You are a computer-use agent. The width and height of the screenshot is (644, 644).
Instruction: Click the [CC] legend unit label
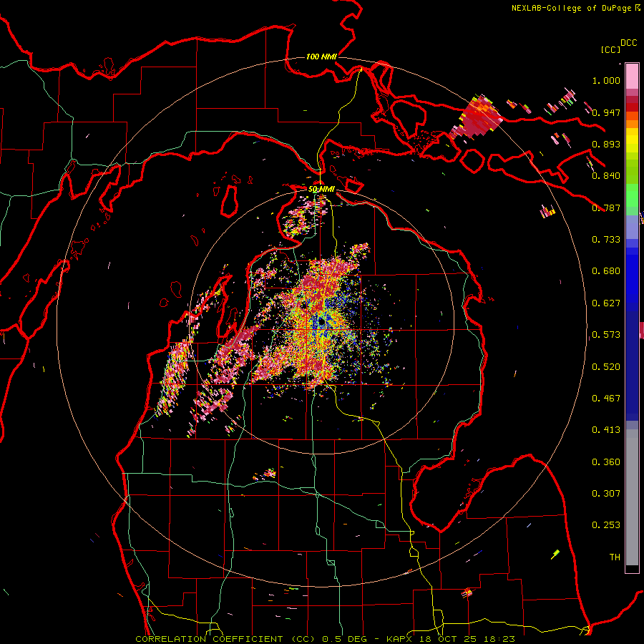point(610,49)
